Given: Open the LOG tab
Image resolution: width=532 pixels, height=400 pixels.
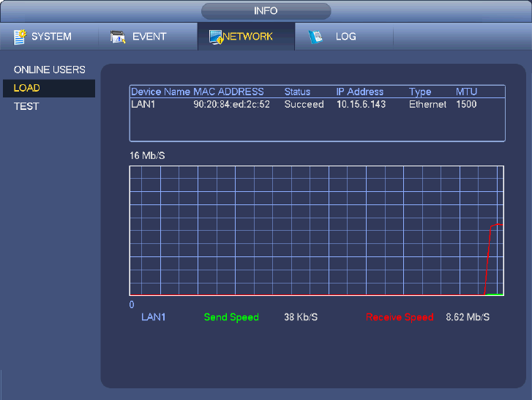Looking at the screenshot, I should coord(345,37).
